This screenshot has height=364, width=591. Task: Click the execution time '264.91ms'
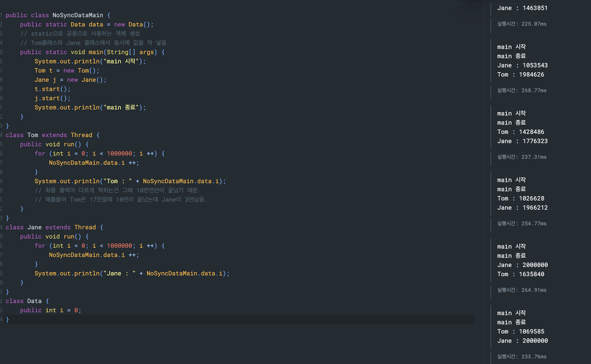point(534,291)
